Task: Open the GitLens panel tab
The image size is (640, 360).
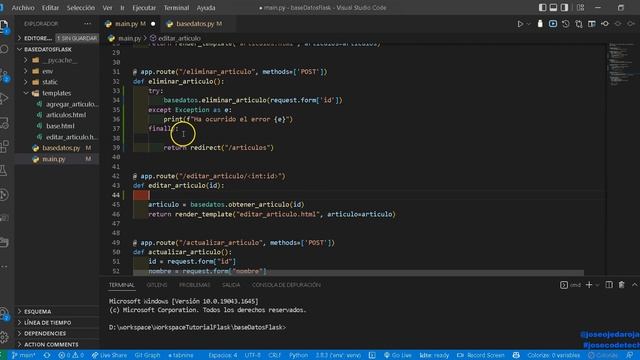Action: (x=157, y=285)
